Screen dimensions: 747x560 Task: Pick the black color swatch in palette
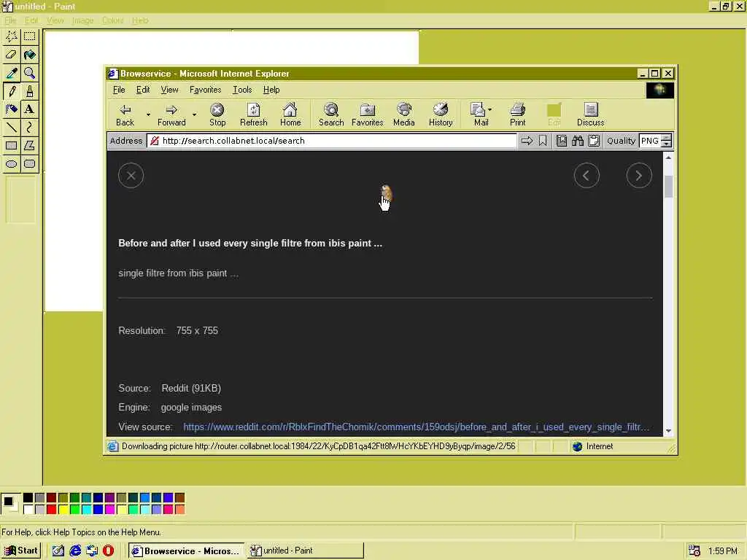tap(28, 497)
